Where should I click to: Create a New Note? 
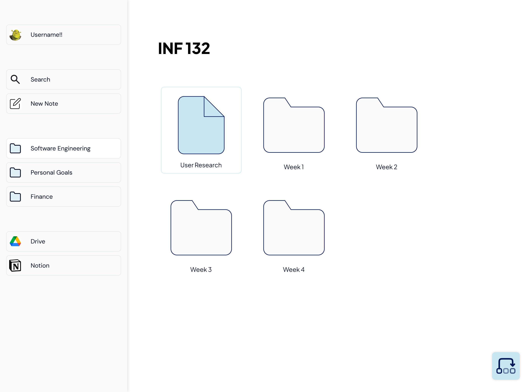coord(64,104)
